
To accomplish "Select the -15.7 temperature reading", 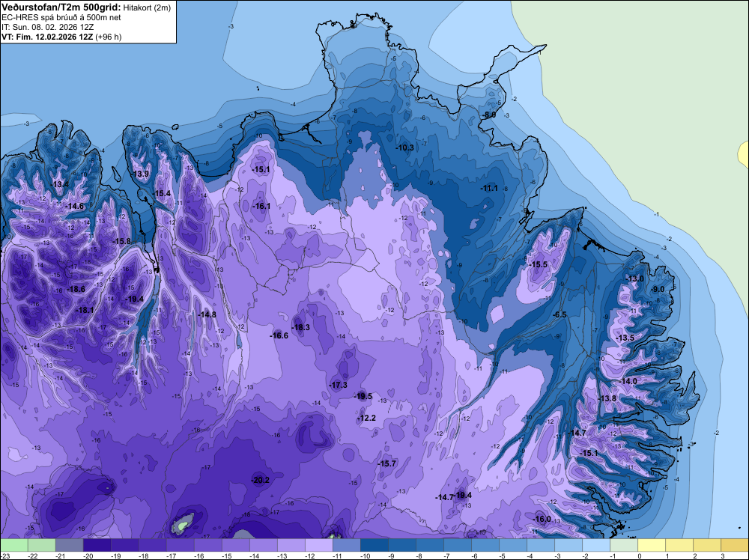I will (387, 463).
